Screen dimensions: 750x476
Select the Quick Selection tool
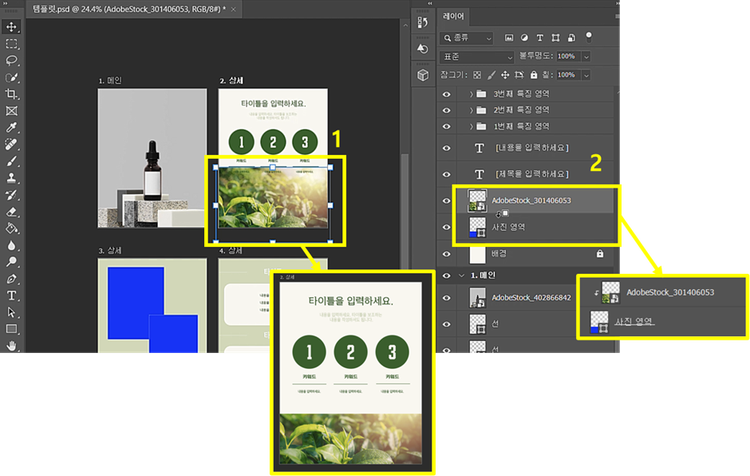coord(11,77)
